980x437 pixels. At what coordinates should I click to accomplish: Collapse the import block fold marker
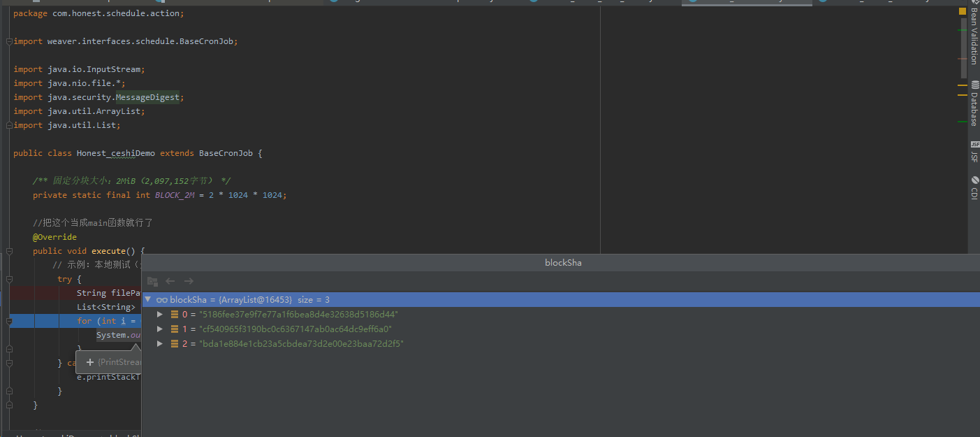pyautogui.click(x=9, y=41)
